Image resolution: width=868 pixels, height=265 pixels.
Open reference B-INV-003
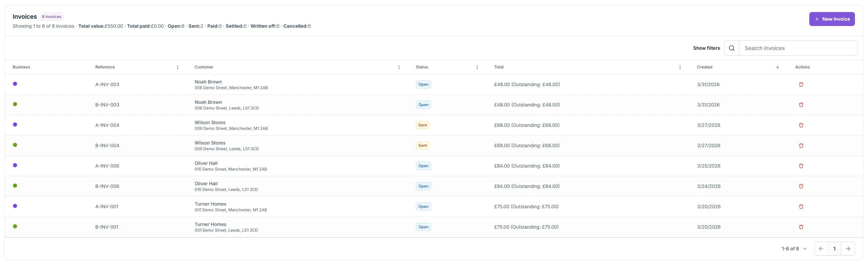click(x=107, y=105)
